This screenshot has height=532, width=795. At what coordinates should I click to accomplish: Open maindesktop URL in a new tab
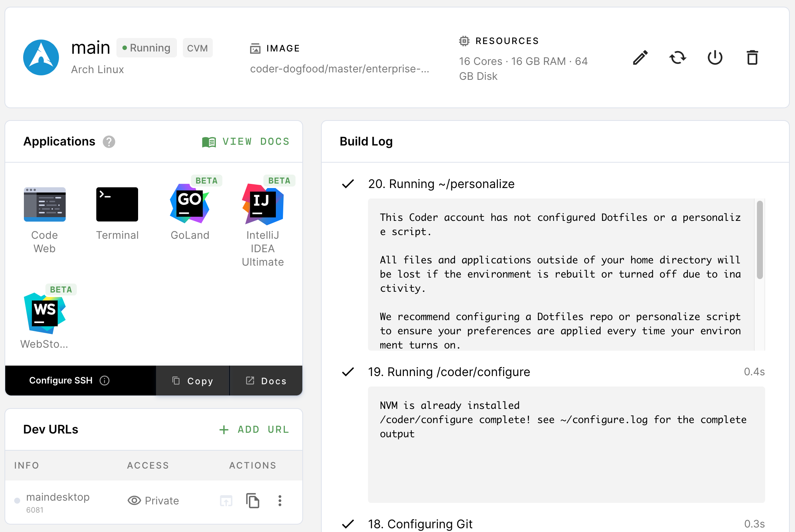coord(226,501)
